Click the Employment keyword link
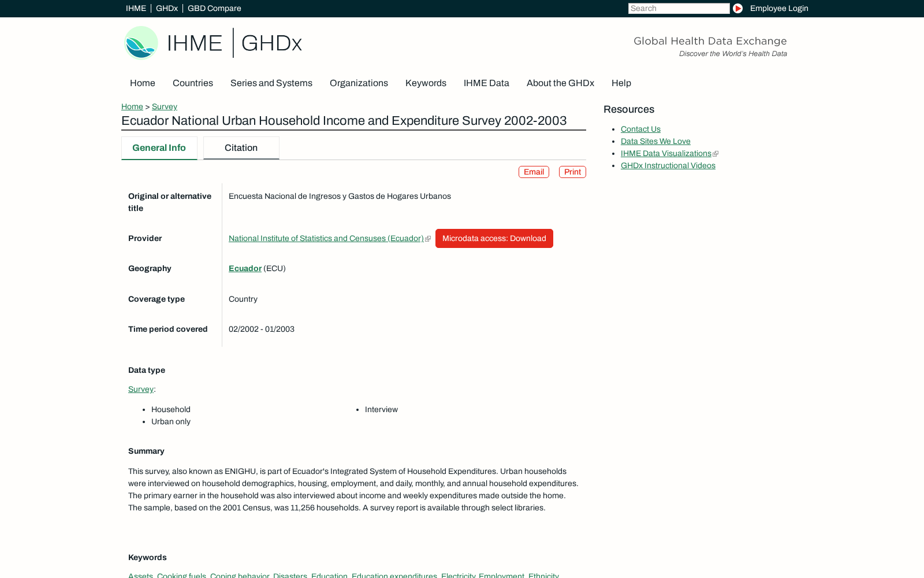Viewport: 924px width, 578px height. pyautogui.click(x=501, y=575)
